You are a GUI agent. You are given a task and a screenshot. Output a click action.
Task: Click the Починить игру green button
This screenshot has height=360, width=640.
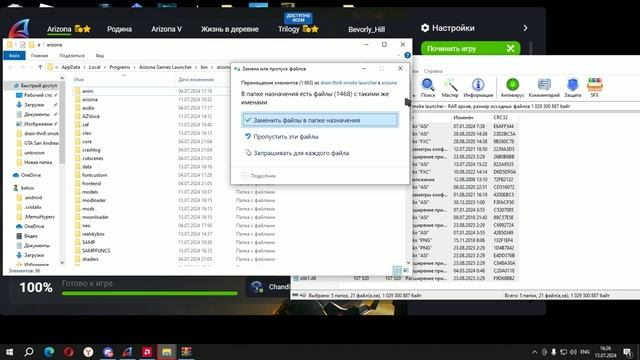point(471,49)
